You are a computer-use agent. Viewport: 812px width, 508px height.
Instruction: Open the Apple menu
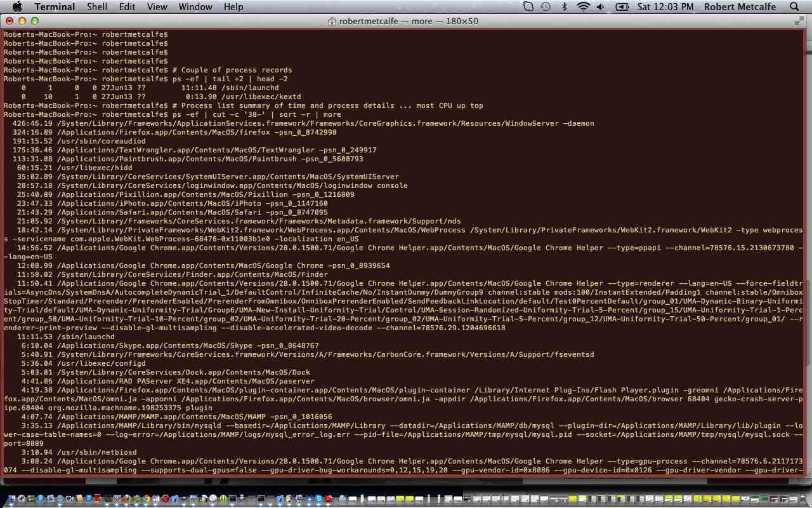tap(17, 7)
